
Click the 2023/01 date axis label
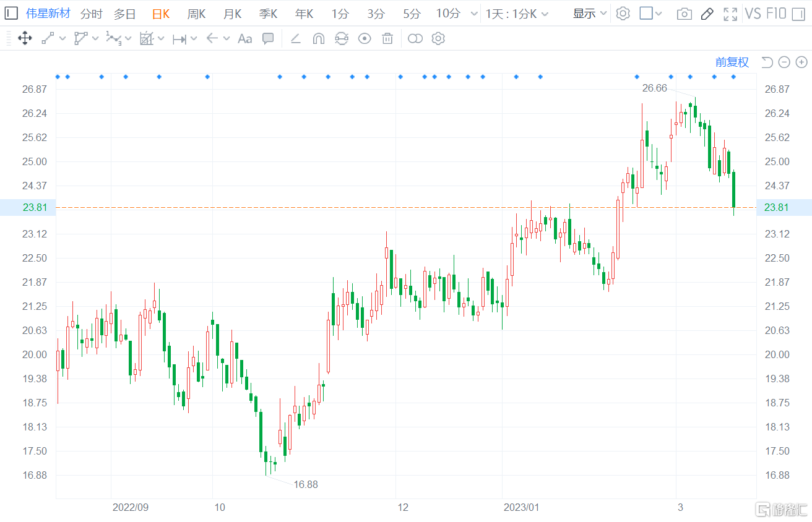521,507
